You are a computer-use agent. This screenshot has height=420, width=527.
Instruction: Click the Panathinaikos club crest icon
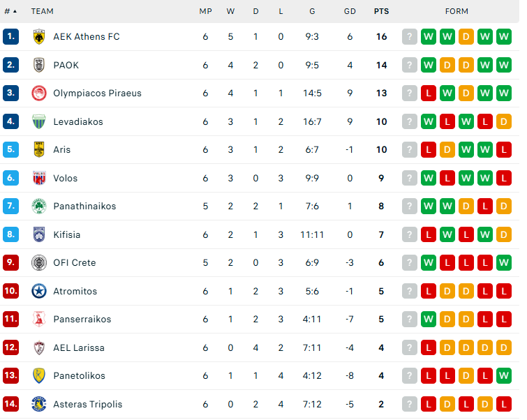[39, 207]
